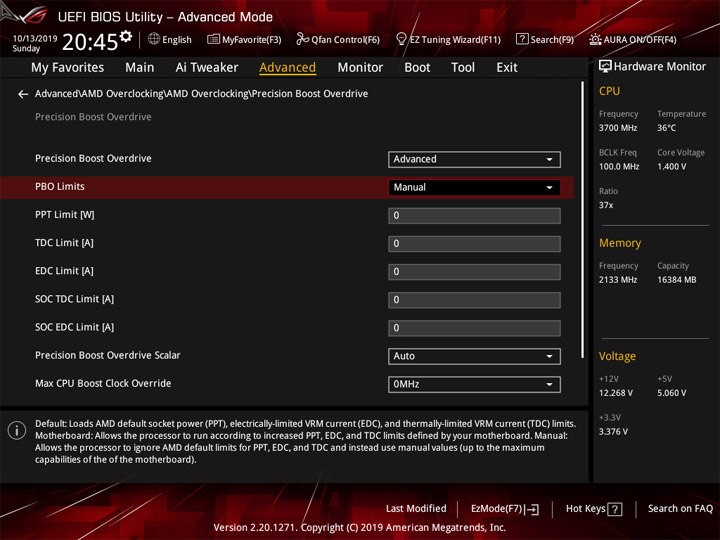Screen dimensions: 720x540
Task: Click the SOC EDC Limit [A] field
Action: [474, 328]
